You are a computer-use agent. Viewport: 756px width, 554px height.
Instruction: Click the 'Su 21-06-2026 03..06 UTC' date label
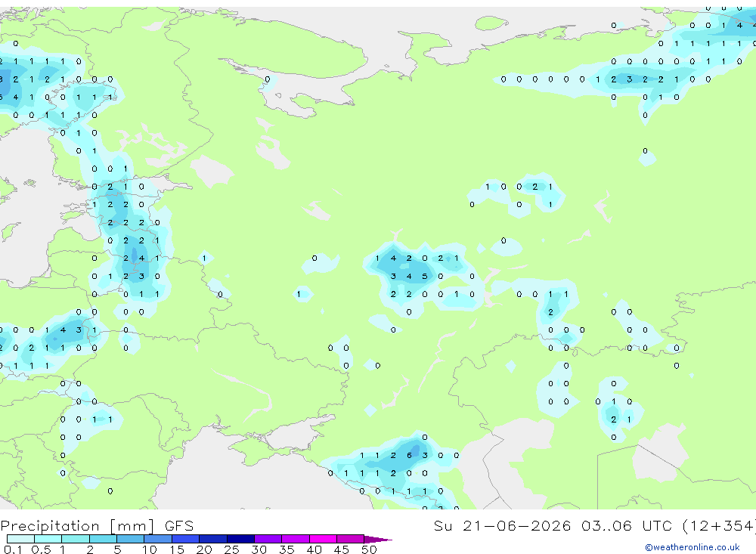553,525
